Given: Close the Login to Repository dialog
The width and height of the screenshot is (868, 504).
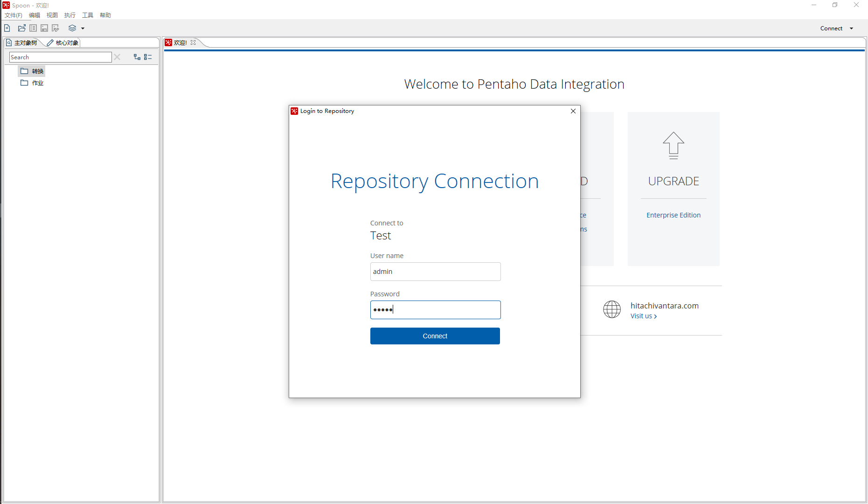Looking at the screenshot, I should point(573,111).
